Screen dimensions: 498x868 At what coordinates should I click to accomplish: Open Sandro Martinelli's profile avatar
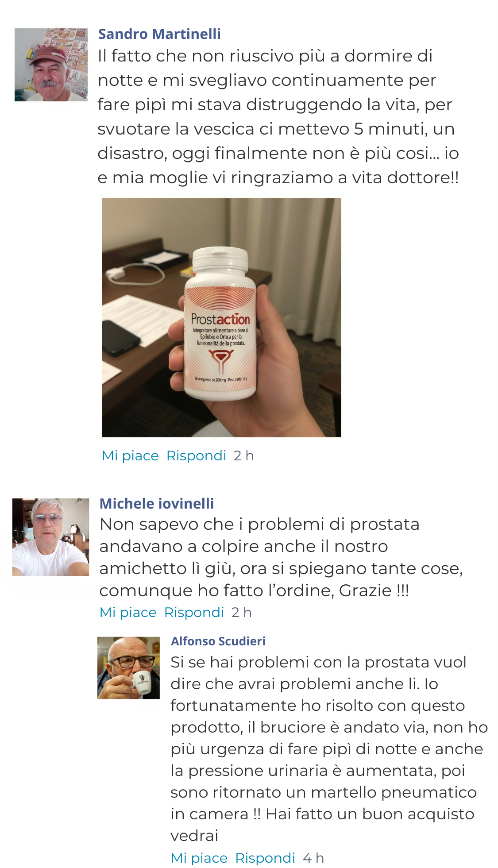point(51,65)
